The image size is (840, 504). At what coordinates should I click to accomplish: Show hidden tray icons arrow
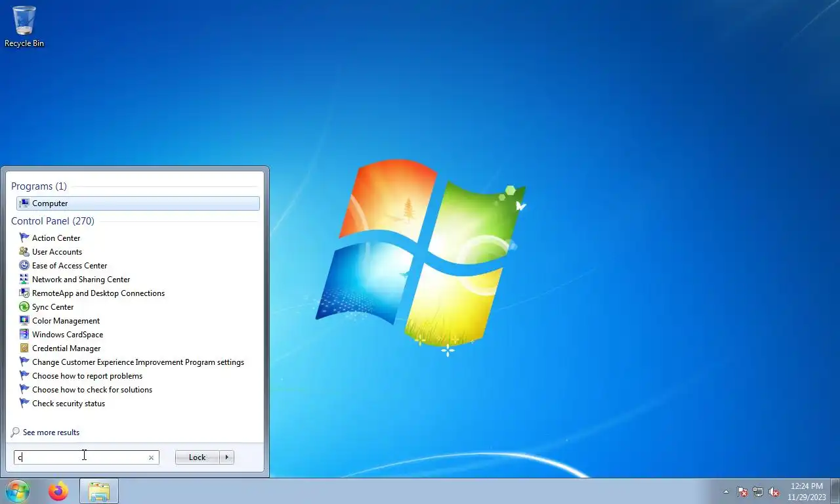(x=726, y=492)
